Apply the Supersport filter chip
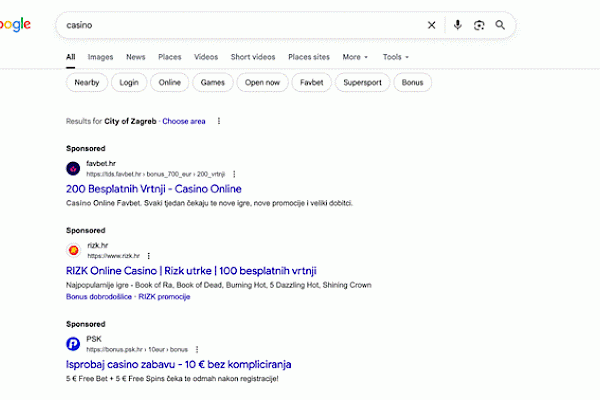Image resolution: width=600 pixels, height=400 pixels. tap(361, 83)
